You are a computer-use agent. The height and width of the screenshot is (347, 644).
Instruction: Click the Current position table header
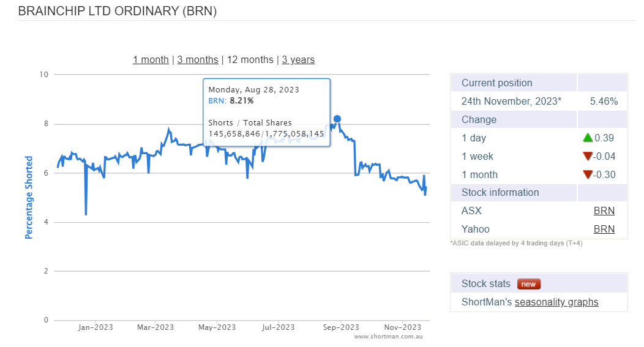pos(496,83)
